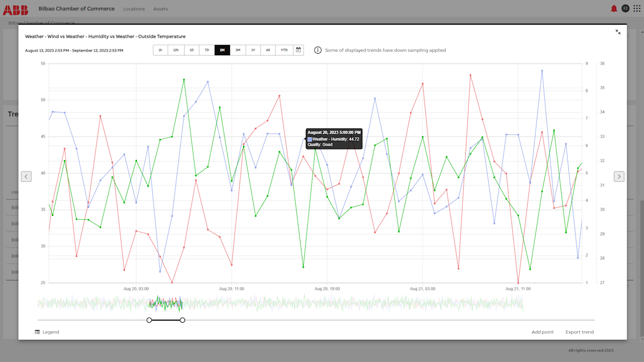Click the overview minimap timeline
644x362 pixels.
pos(302,303)
